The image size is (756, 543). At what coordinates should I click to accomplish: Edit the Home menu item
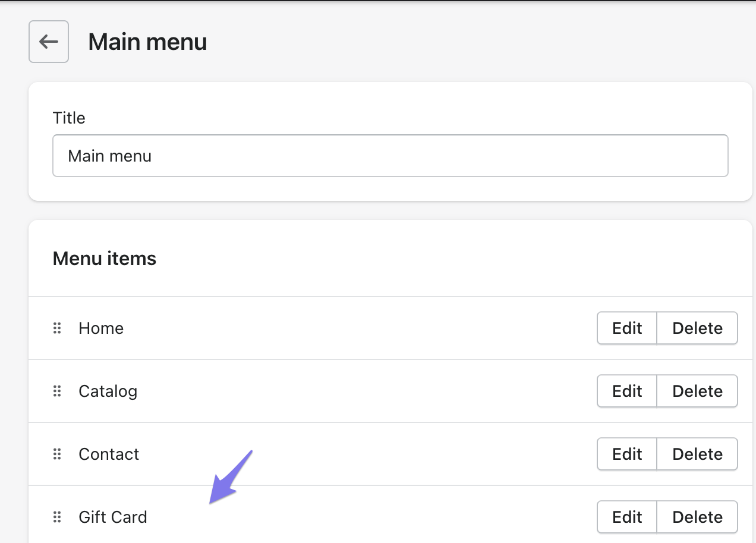627,328
